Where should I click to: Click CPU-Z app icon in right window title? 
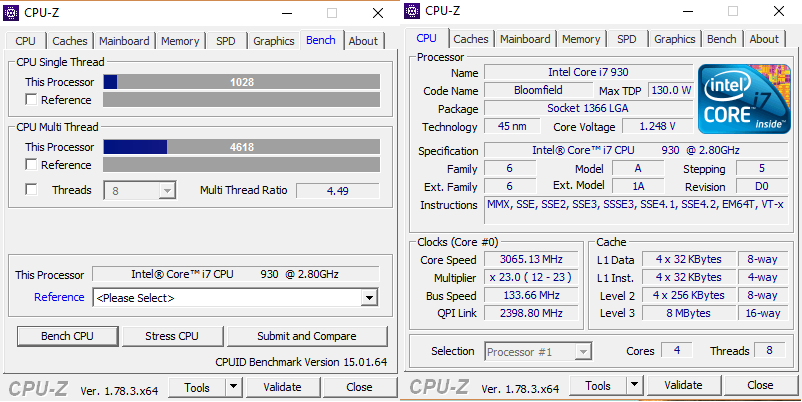coord(413,11)
